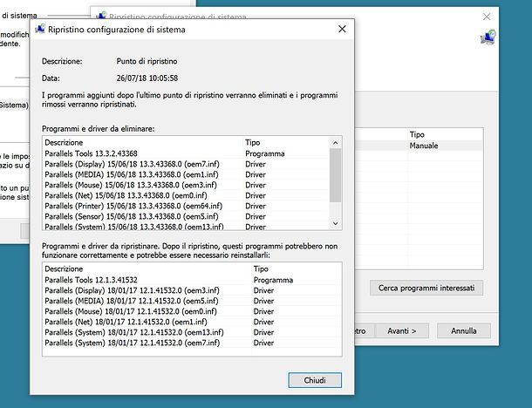The height and width of the screenshot is (408, 532).
Task: Select Parallels (MEDIA) 18/01/17 oem5.inf row
Action: (x=192, y=301)
